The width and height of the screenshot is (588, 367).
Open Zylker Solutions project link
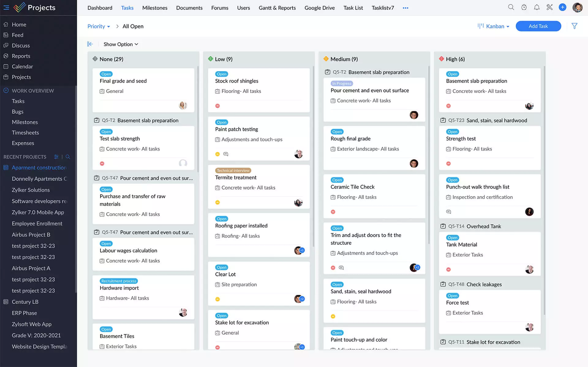click(x=31, y=190)
